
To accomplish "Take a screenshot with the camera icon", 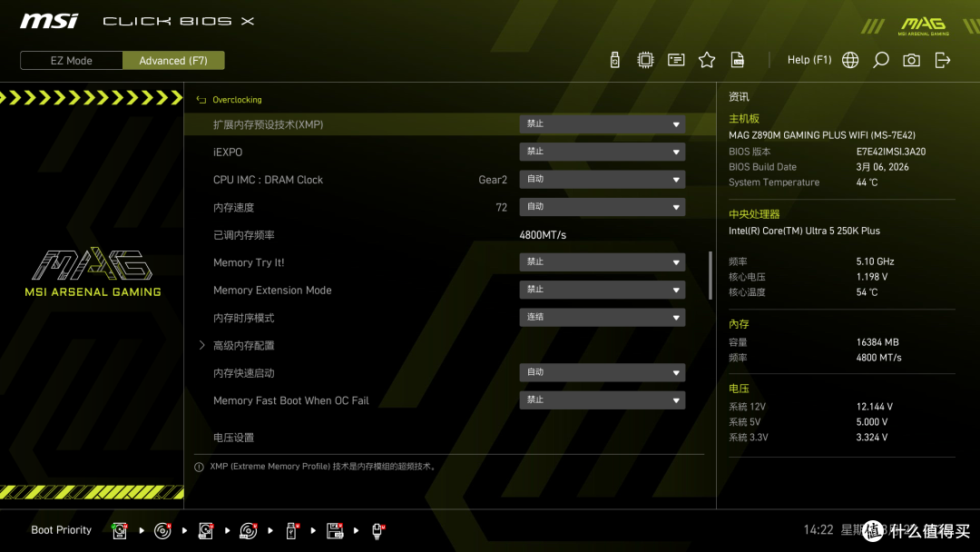I will [x=911, y=60].
